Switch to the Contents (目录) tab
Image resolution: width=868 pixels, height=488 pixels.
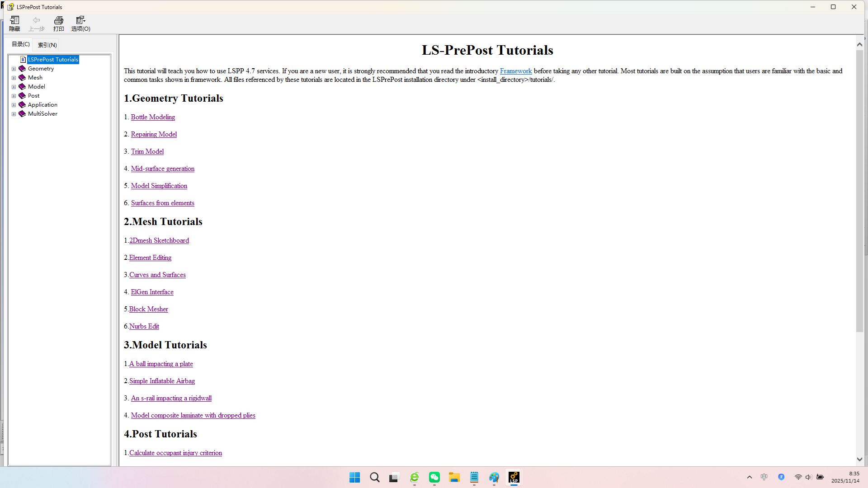pos(21,44)
